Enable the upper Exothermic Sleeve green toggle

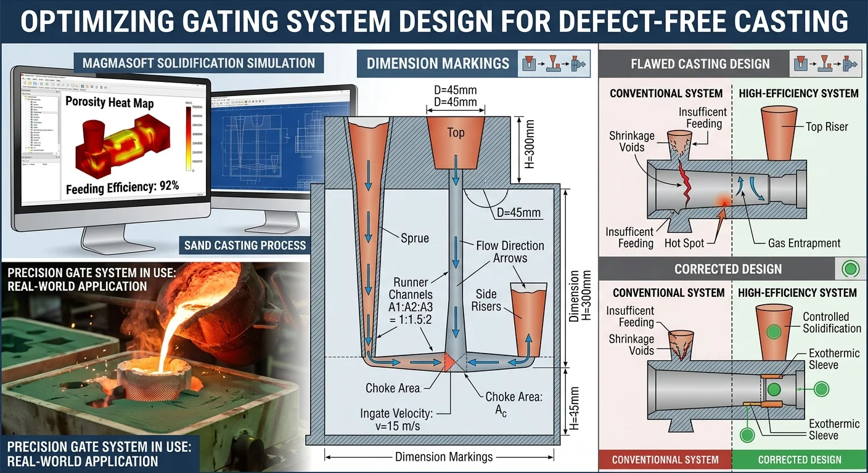(x=774, y=389)
